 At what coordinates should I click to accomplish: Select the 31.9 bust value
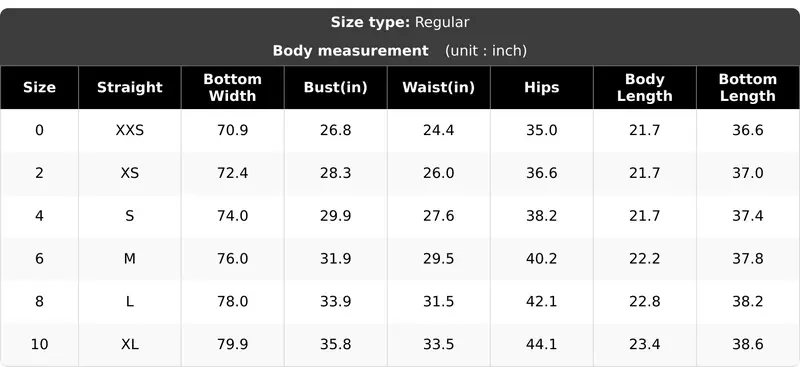point(336,259)
